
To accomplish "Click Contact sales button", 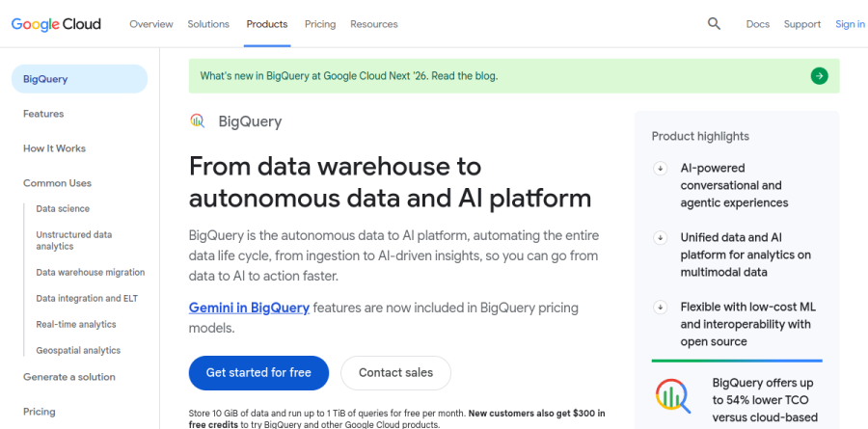I will pos(395,372).
